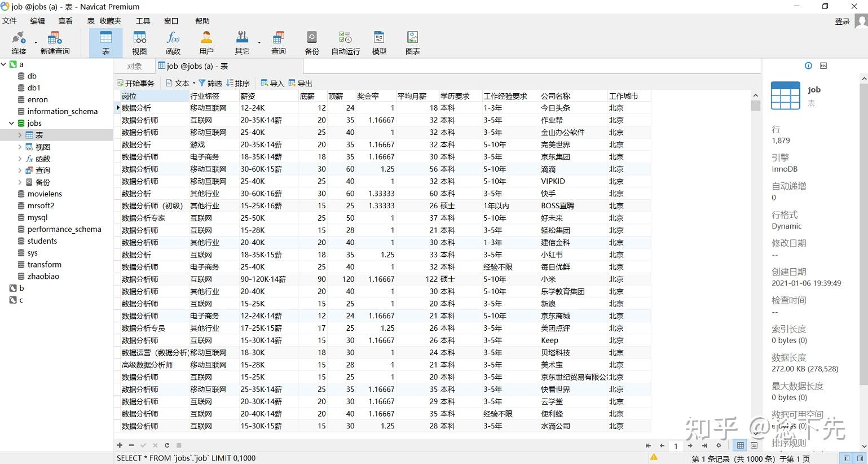This screenshot has width=868, height=464.
Task: Select the movielens database
Action: click(x=45, y=194)
